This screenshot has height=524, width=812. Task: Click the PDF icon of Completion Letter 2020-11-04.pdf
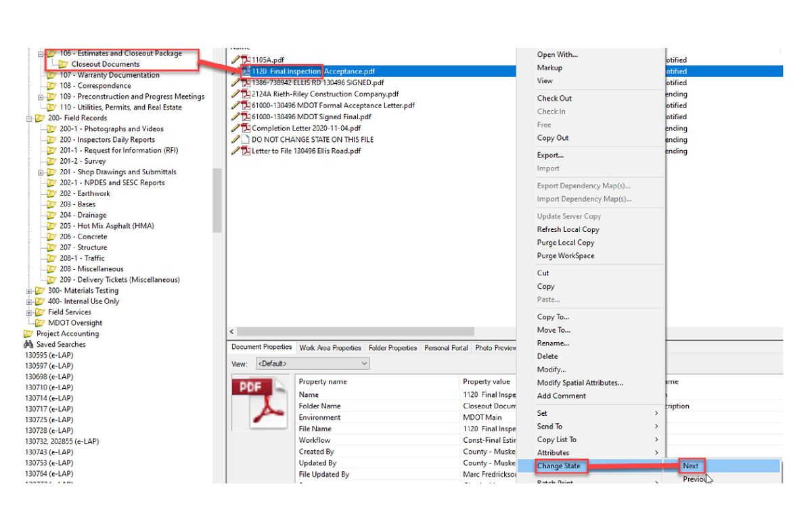tap(246, 128)
